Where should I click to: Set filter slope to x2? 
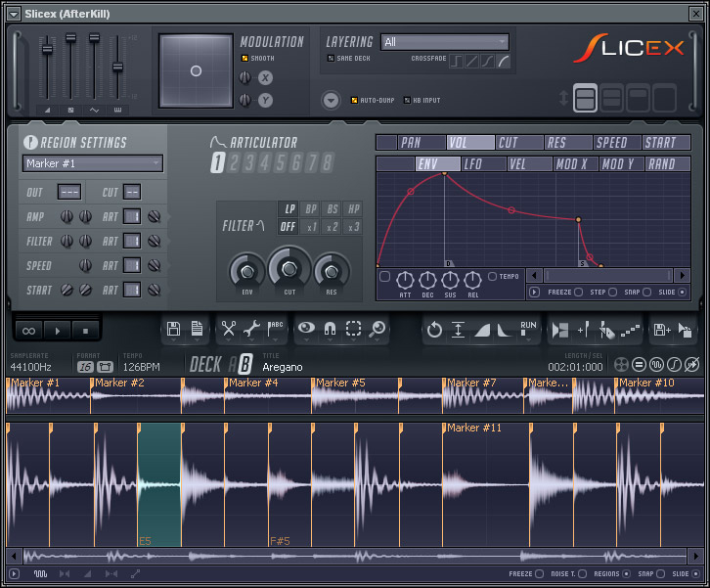[333, 227]
